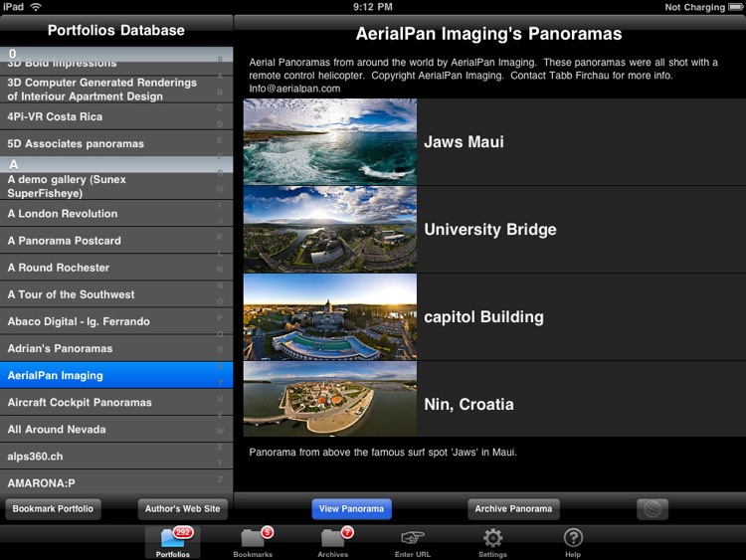
Task: Select the Jaws Maui title text
Action: [x=464, y=142]
